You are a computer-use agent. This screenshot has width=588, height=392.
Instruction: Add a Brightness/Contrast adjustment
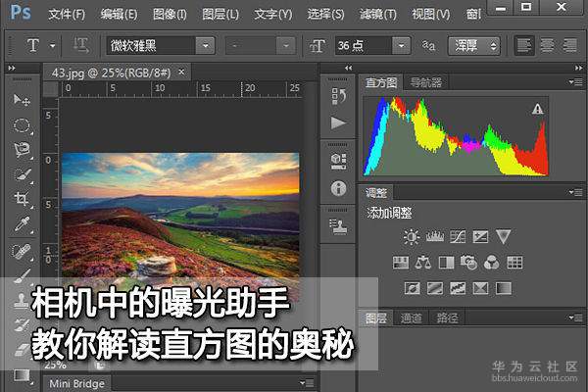(x=412, y=237)
